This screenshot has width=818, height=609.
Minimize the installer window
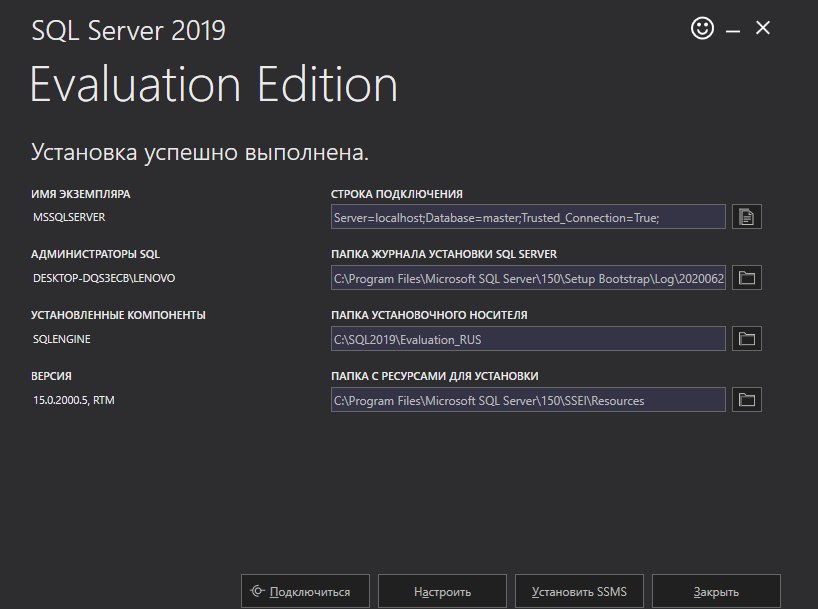coord(733,30)
